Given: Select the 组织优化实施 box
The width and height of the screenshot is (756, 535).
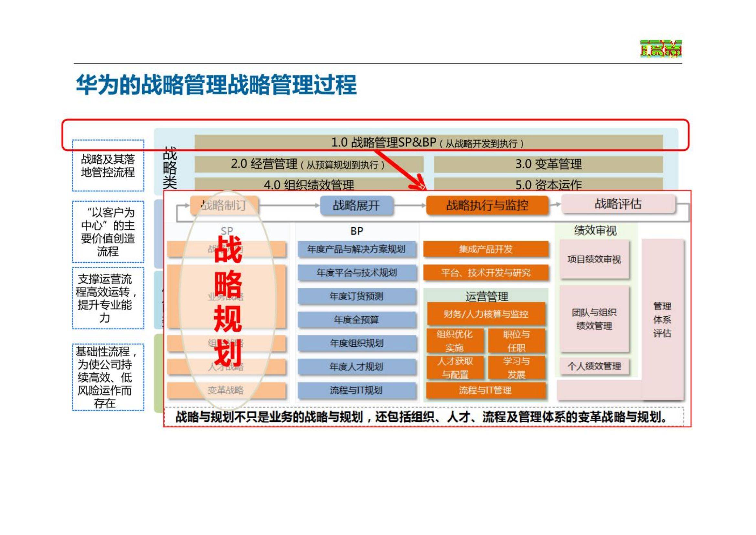Looking at the screenshot, I should pyautogui.click(x=455, y=341).
